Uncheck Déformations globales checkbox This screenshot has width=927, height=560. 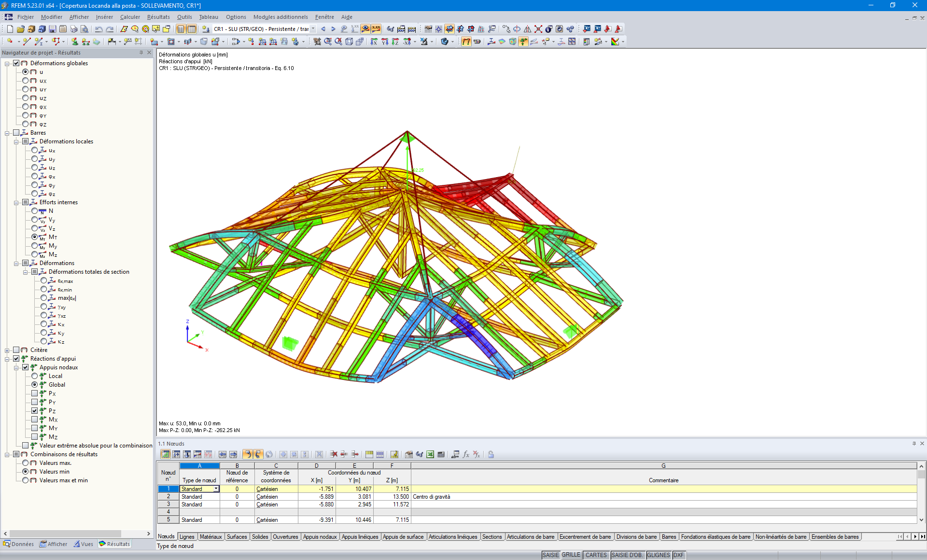(x=16, y=63)
